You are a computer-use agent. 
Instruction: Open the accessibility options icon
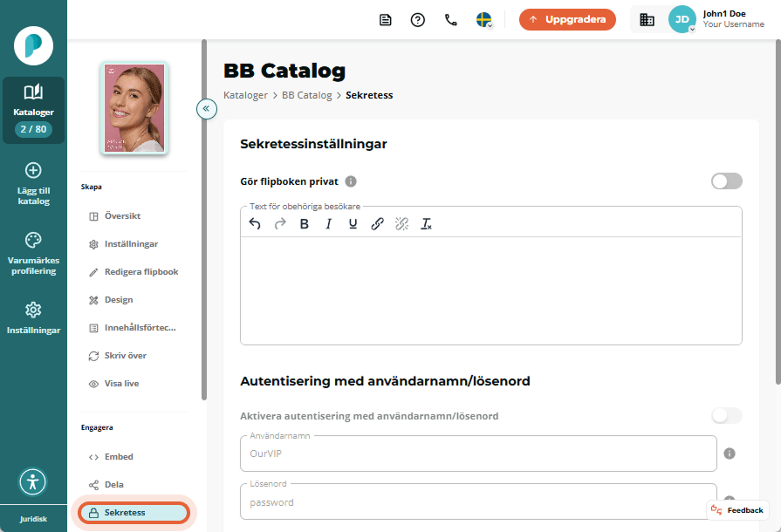[x=33, y=481]
